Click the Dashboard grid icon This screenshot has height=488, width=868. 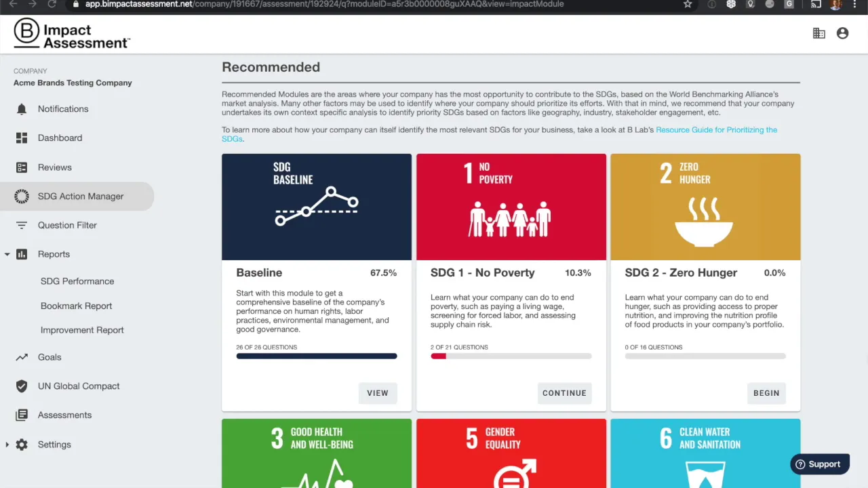coord(22,138)
